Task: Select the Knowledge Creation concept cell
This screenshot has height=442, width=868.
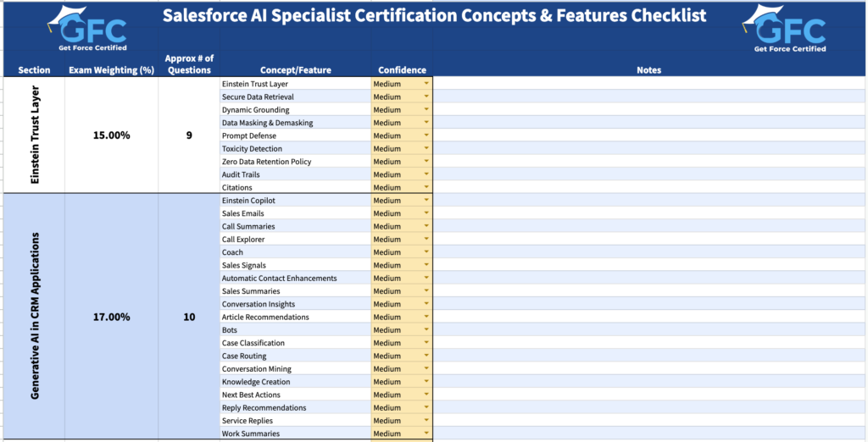Action: point(296,382)
